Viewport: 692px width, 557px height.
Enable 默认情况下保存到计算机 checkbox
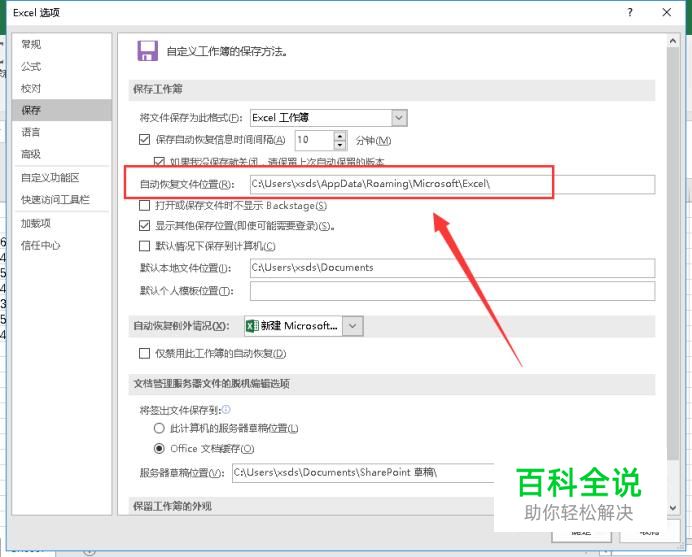click(x=144, y=246)
